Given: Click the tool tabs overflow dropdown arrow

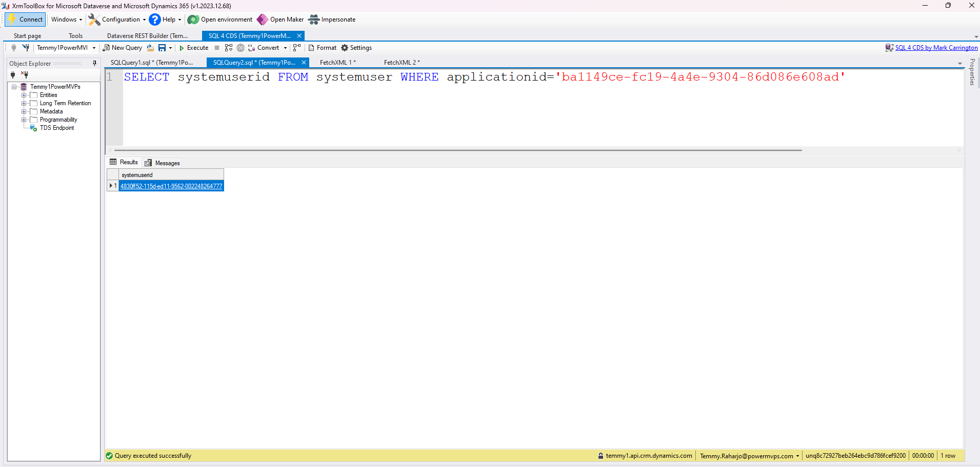Looking at the screenshot, I should click(x=976, y=37).
